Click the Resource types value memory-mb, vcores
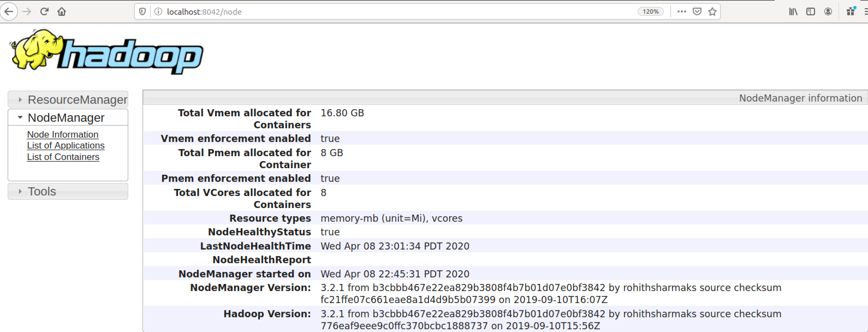The width and height of the screenshot is (868, 332). tap(391, 218)
